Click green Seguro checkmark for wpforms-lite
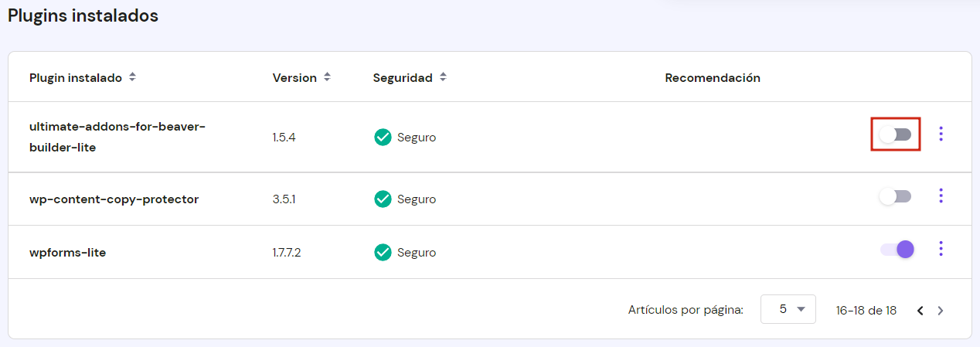The height and width of the screenshot is (347, 980). [383, 252]
